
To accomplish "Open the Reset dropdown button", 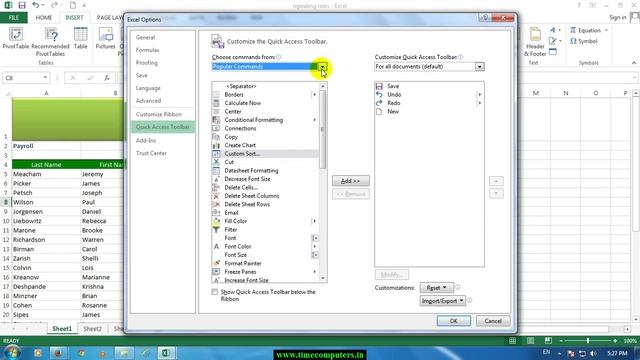I will click(436, 288).
